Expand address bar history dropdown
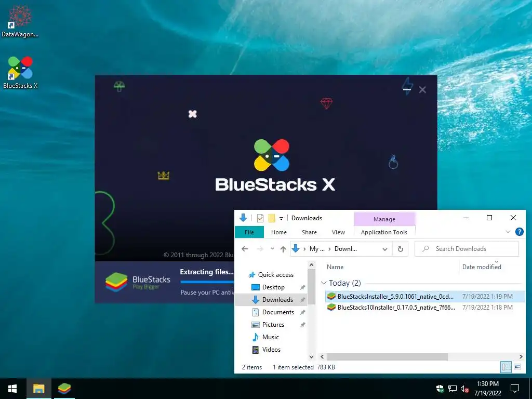This screenshot has height=399, width=532. tap(385, 249)
